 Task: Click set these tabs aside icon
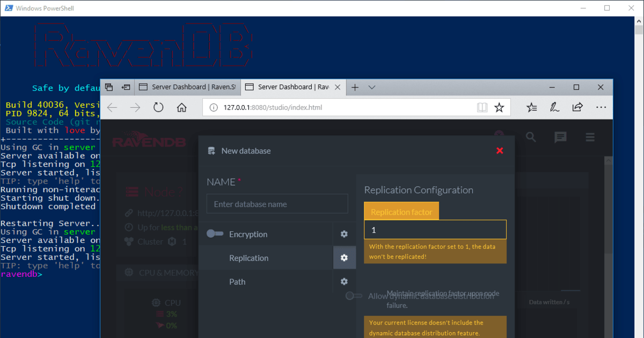[126, 87]
